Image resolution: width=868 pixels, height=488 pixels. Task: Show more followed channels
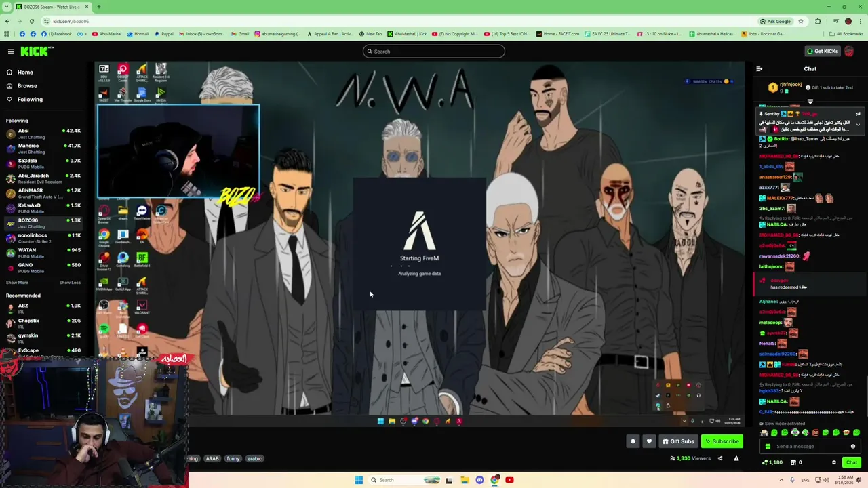point(17,283)
